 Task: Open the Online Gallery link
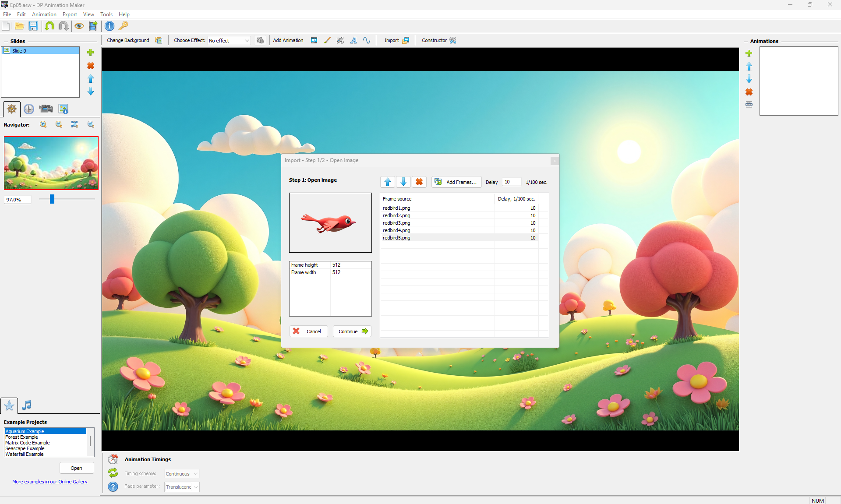50,482
